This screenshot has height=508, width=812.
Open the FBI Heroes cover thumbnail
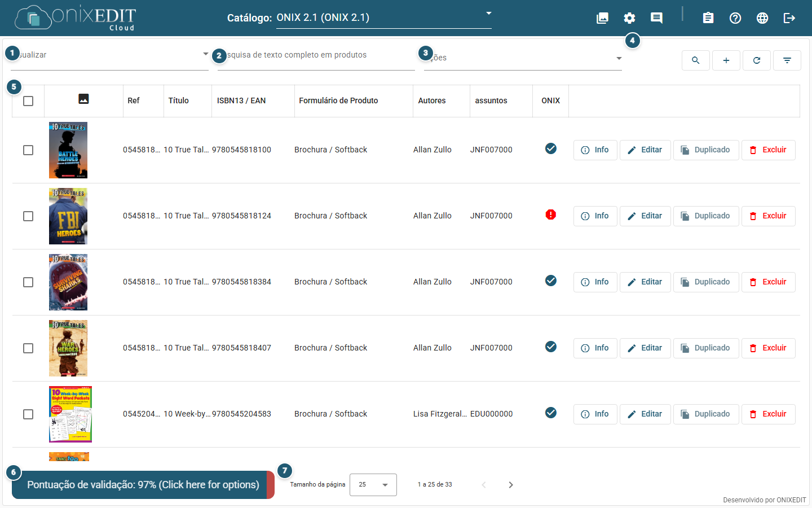click(x=68, y=216)
